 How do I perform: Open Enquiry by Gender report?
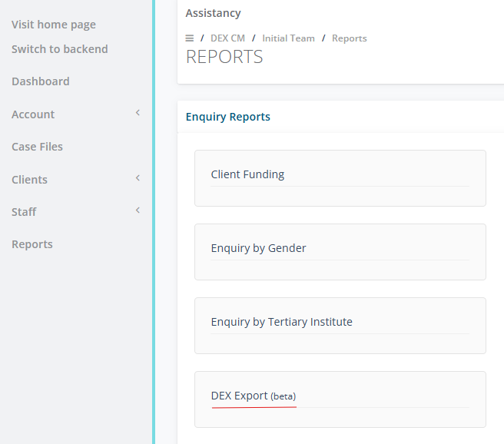pyautogui.click(x=259, y=248)
